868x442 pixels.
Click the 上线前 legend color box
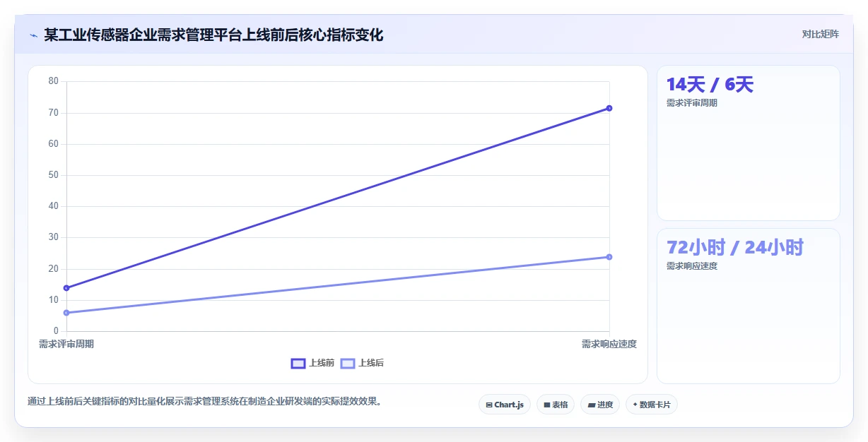pos(298,363)
